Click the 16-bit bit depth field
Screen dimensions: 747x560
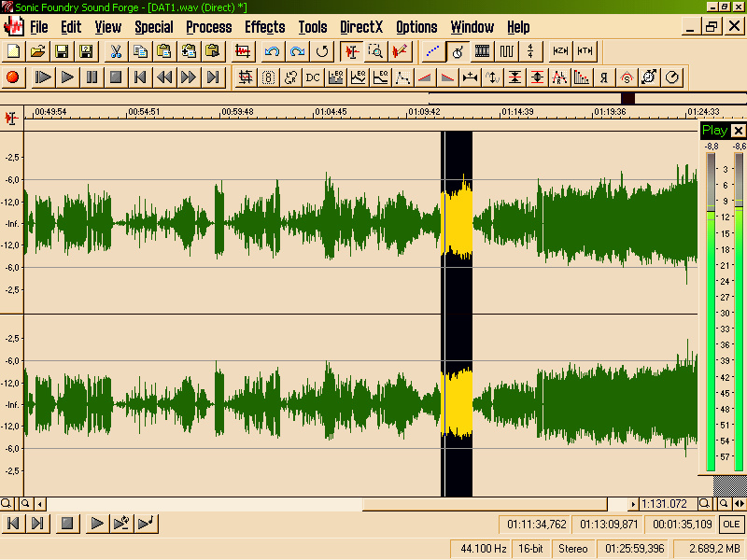tap(530, 549)
